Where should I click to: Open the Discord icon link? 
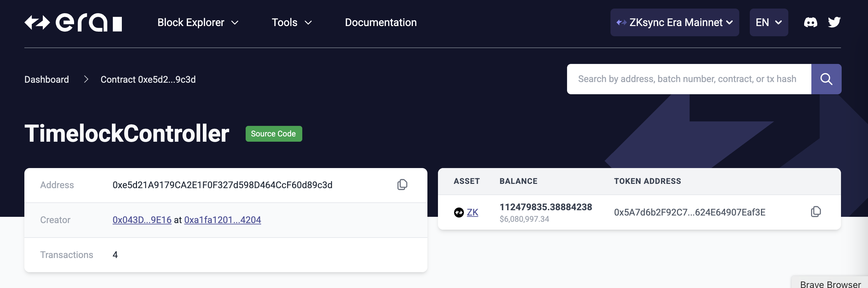click(x=810, y=23)
